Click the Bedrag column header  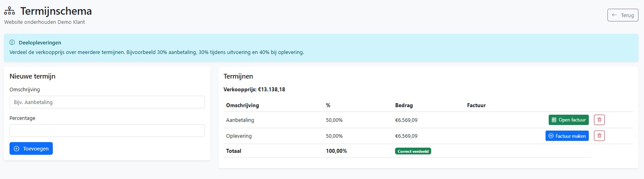404,105
